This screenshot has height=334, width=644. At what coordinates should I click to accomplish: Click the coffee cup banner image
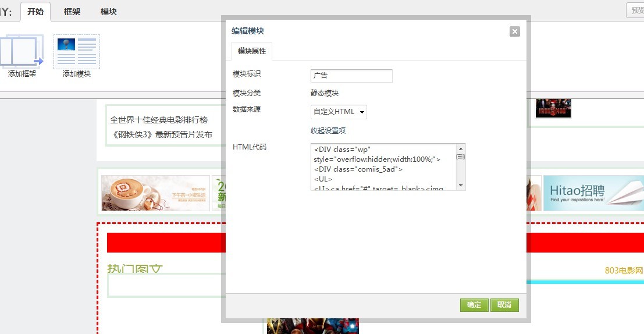pos(156,193)
